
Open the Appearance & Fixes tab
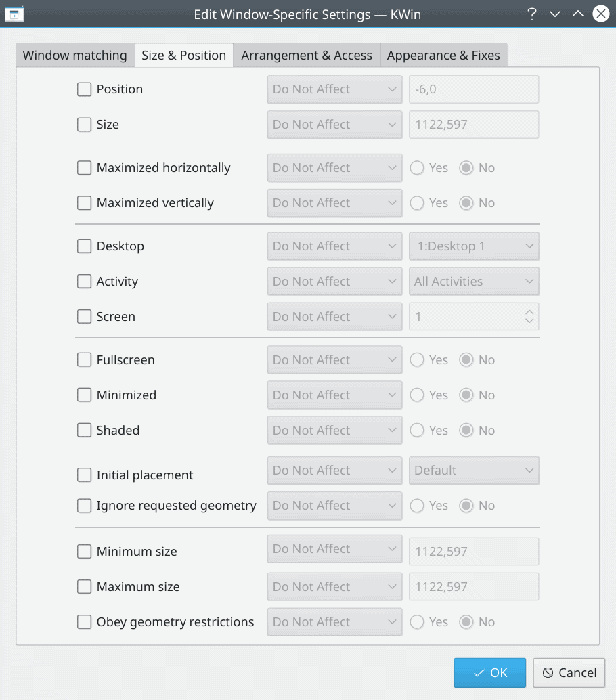point(443,56)
